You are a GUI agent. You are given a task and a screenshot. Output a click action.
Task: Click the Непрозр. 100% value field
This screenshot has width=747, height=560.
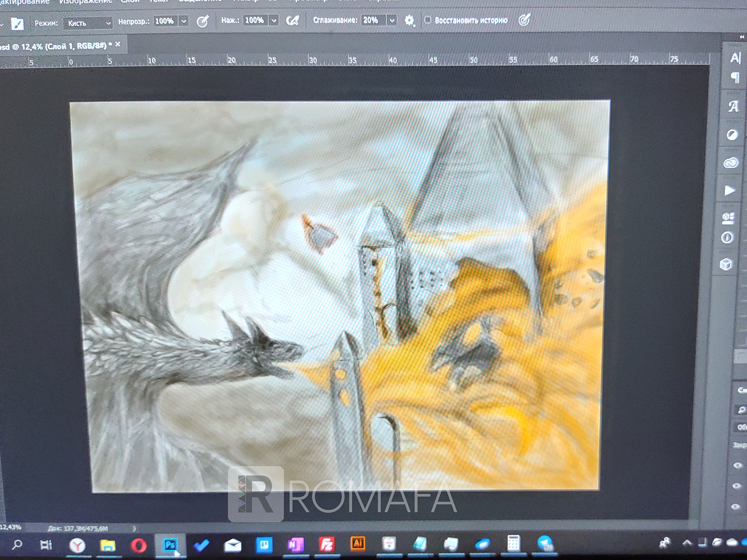pyautogui.click(x=165, y=21)
